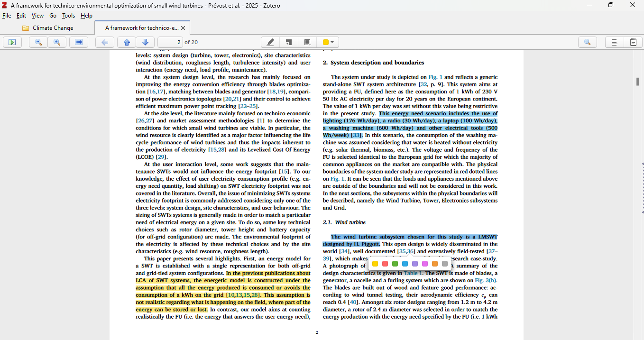Screen dimensions: 644x340
Task: Select the 'wind turbine subsystem chosen' highlighted annotation
Action: pos(410,240)
